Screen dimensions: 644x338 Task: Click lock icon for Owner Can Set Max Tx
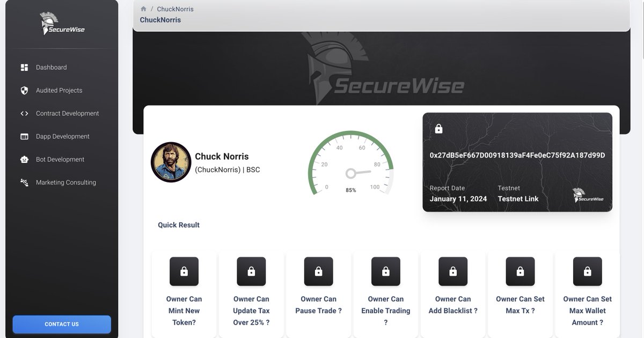tap(520, 271)
